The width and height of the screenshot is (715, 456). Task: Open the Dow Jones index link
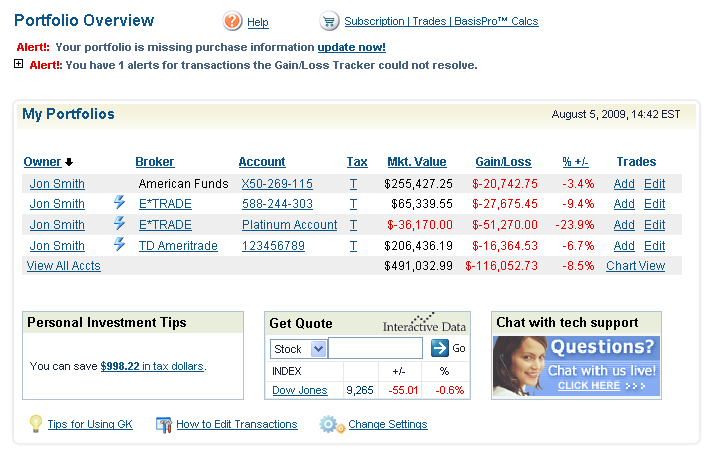[300, 390]
